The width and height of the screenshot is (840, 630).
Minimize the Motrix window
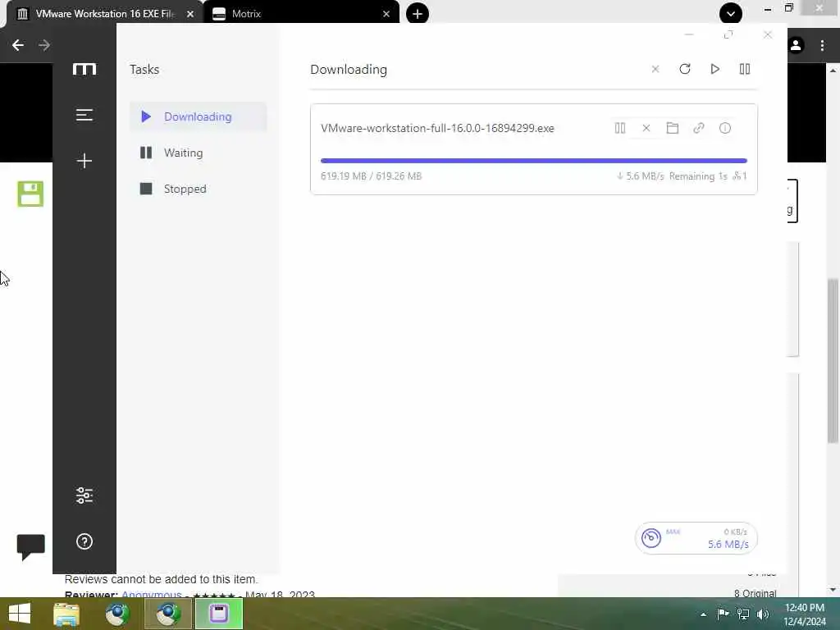coord(689,34)
